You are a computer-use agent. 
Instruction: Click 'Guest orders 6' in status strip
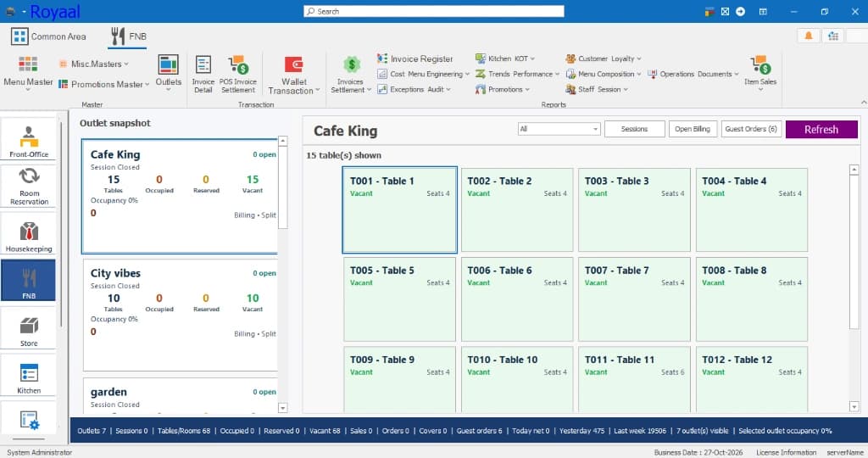(480, 431)
